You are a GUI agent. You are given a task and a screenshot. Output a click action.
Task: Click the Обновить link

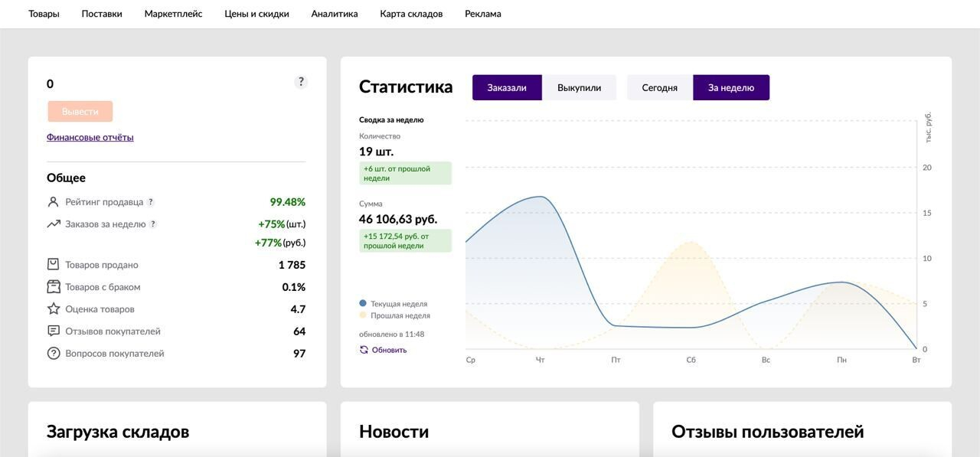pos(389,350)
